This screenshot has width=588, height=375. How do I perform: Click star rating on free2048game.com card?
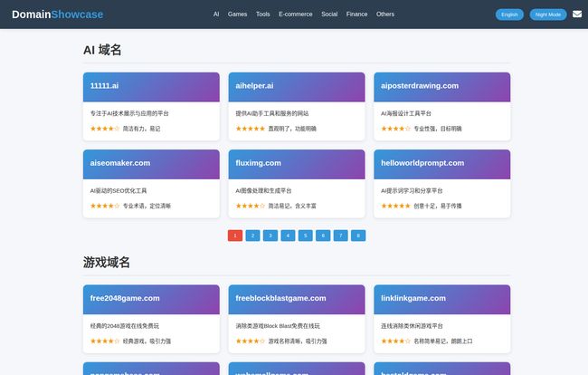[105, 341]
